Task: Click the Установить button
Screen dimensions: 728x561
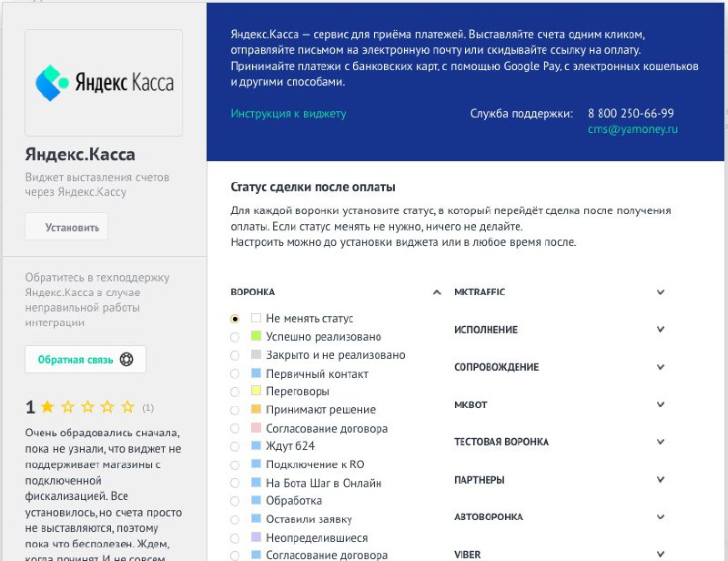Action: tap(66, 227)
